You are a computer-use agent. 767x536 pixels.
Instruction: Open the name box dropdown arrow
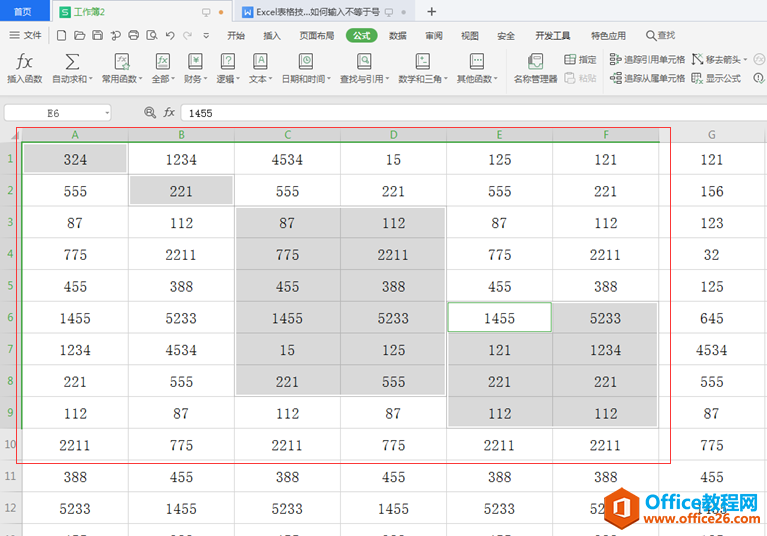107,113
